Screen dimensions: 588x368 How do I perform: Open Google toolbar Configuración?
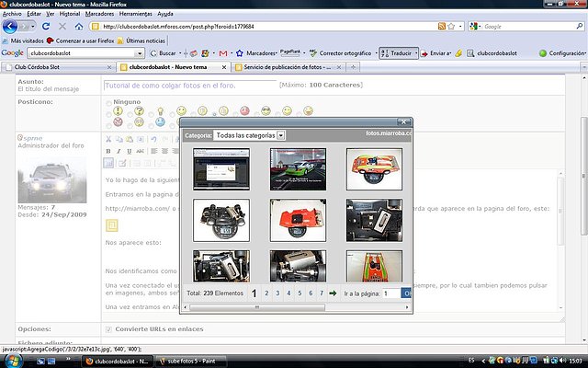[561, 53]
